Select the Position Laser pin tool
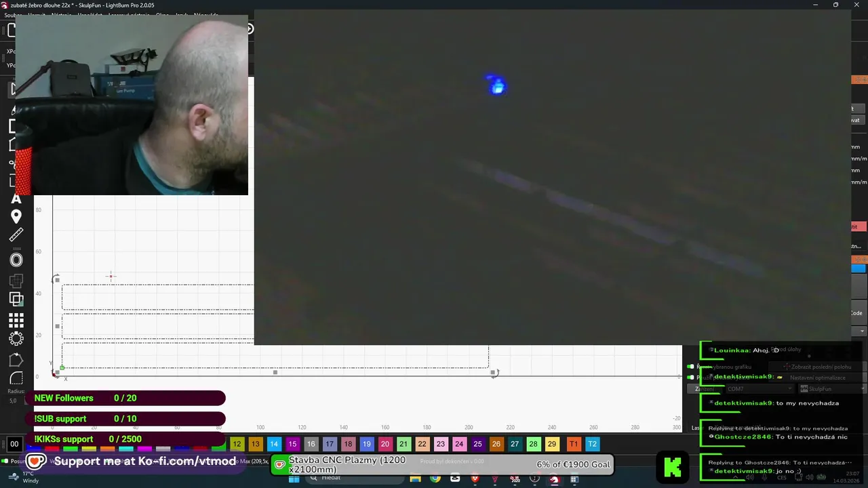Viewport: 868px width, 488px height. pyautogui.click(x=16, y=217)
